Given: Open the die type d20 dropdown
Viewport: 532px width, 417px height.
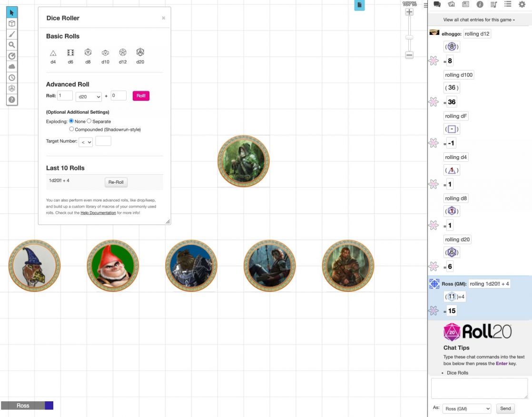Looking at the screenshot, I should 89,97.
